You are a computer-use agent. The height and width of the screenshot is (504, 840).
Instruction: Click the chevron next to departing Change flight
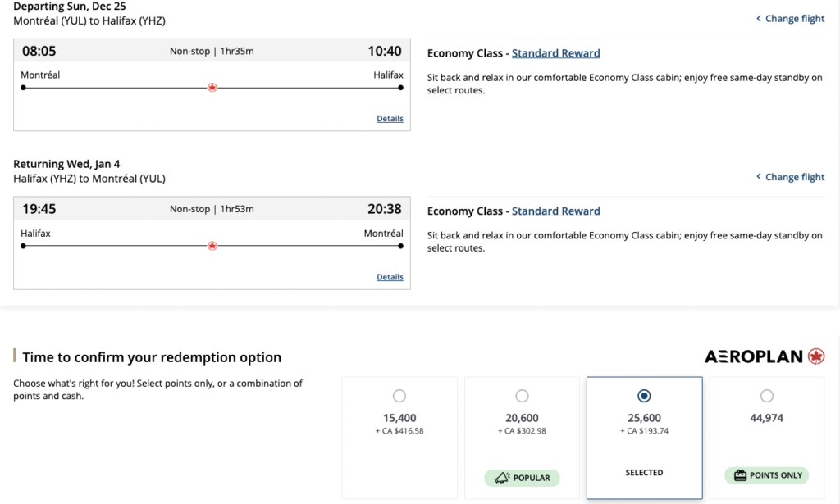coord(759,19)
